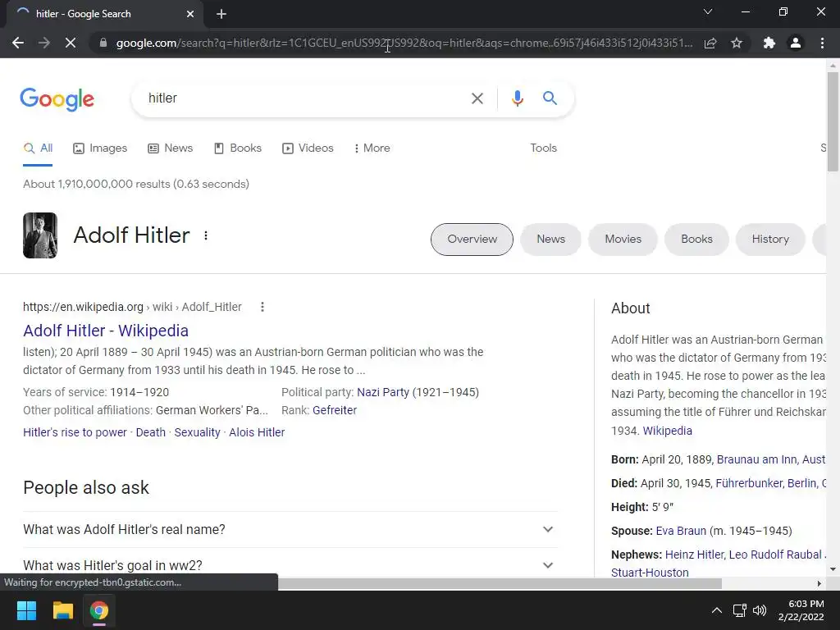Viewport: 840px width, 630px height.
Task: Click the blue magnifier search button
Action: pyautogui.click(x=550, y=98)
